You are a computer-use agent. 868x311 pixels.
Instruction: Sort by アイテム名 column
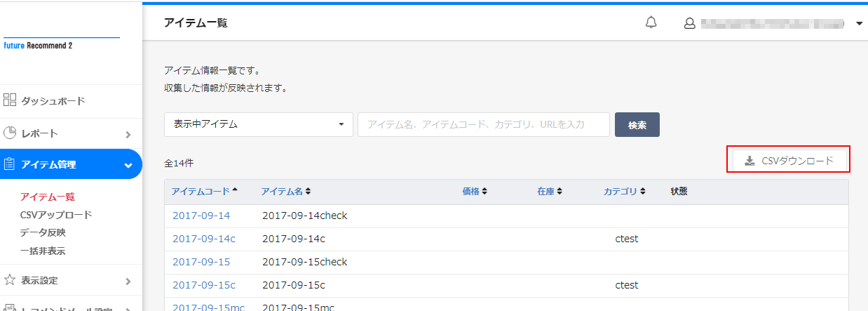click(x=285, y=191)
